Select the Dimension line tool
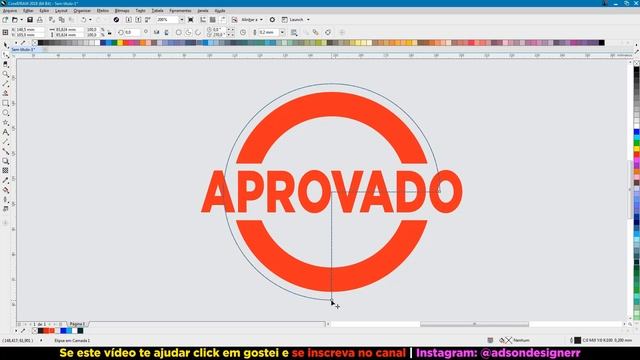This screenshot has width=640, height=360. 6,142
